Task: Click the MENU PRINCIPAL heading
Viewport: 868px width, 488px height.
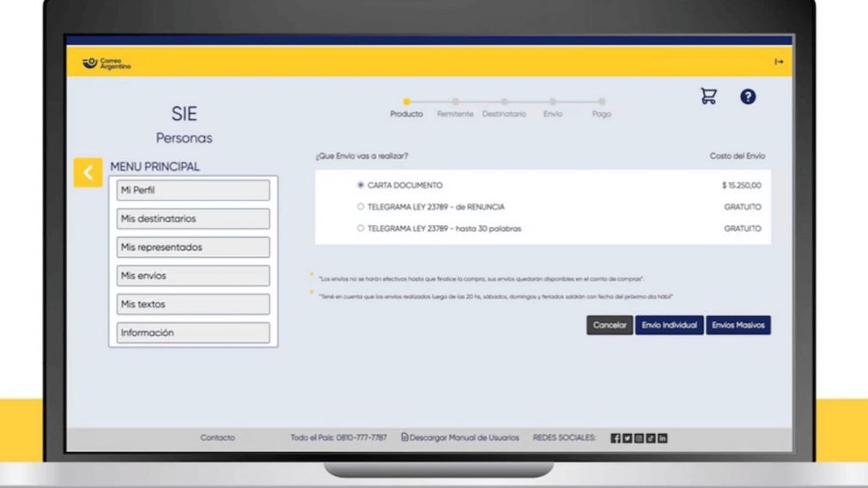Action: (155, 167)
